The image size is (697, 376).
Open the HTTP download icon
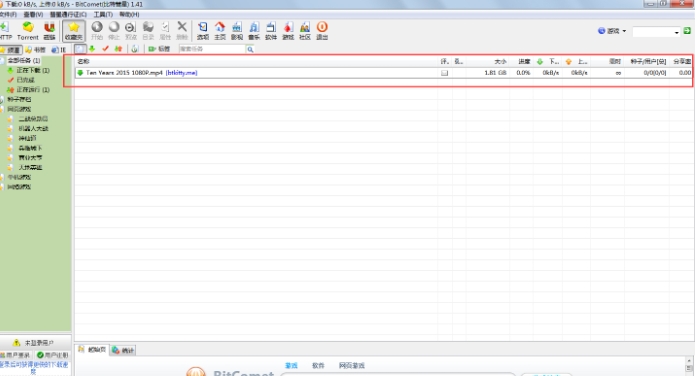pos(6,31)
